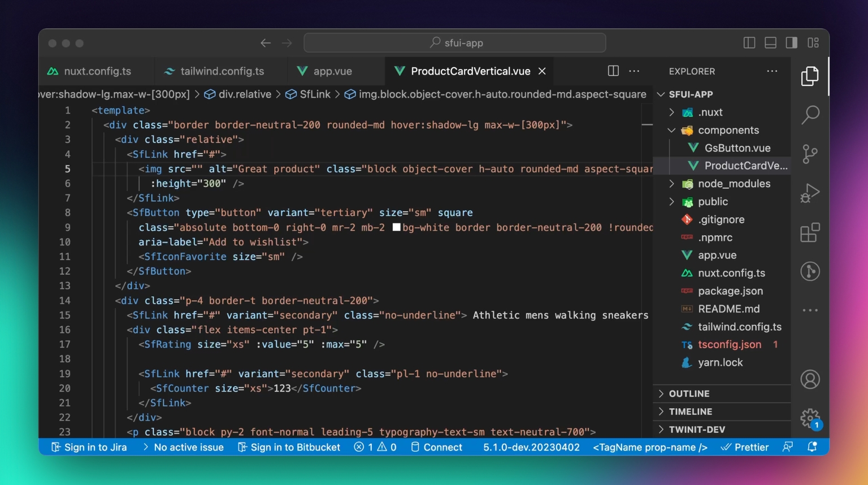This screenshot has width=868, height=485.
Task: Open the Extensions view
Action: (x=810, y=232)
